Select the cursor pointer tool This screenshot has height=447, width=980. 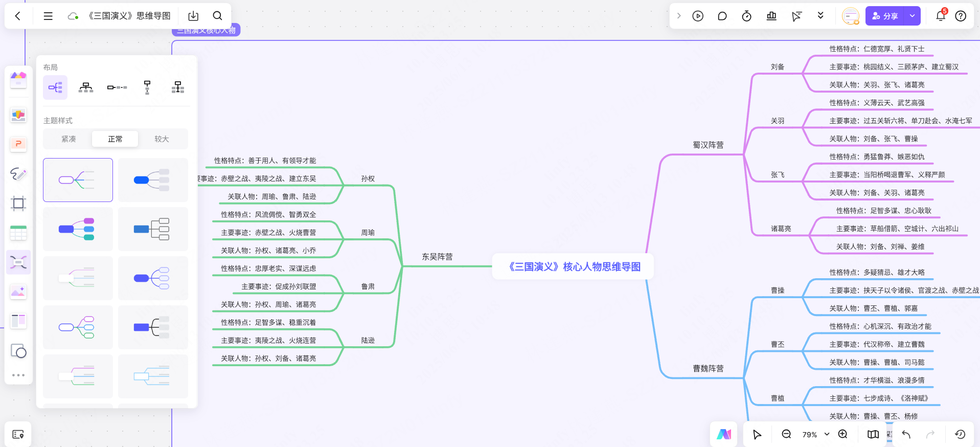click(x=757, y=434)
